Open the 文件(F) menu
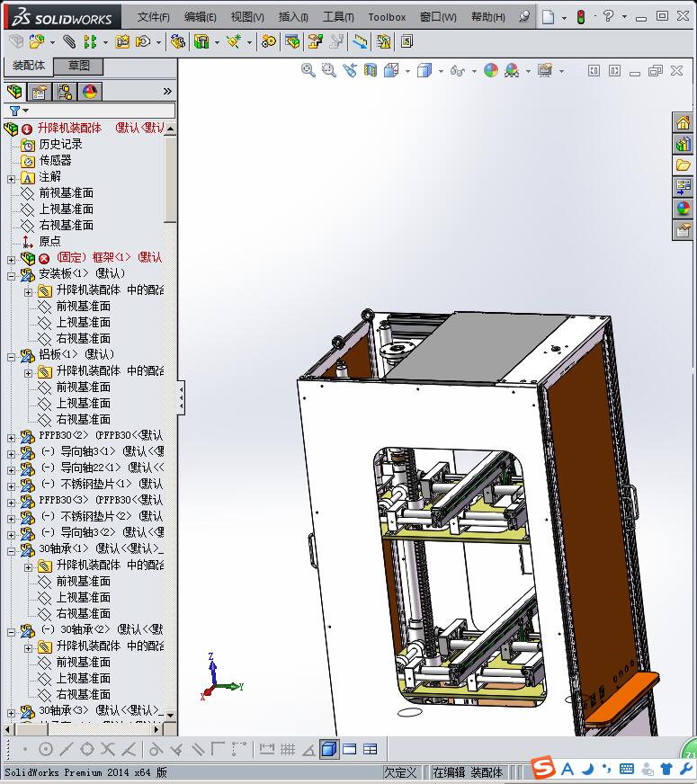 coord(154,17)
